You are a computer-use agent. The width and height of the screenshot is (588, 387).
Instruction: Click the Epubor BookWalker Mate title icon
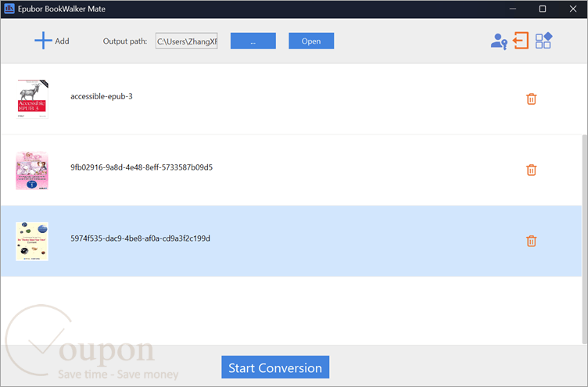point(9,9)
